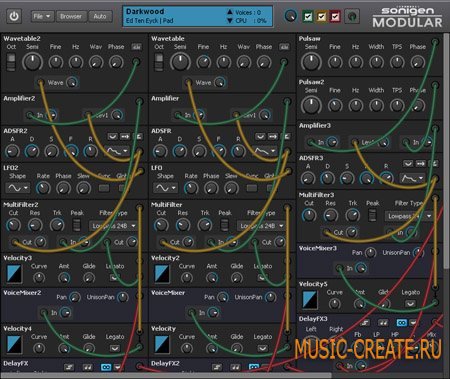Open ADSFR3 envelope curve dropdown
Image resolution: width=450 pixels, height=379 pixels.
(413, 178)
